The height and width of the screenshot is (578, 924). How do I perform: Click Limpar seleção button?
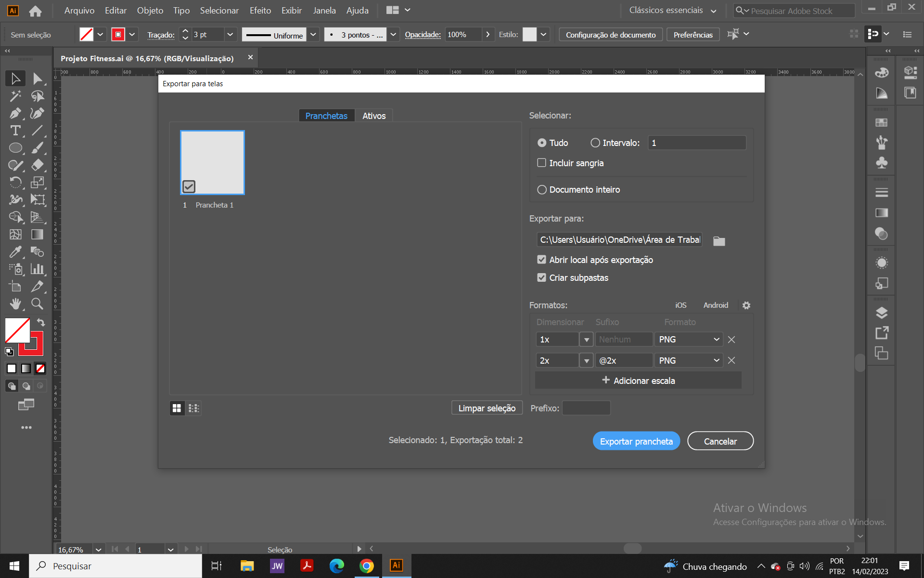tap(487, 408)
